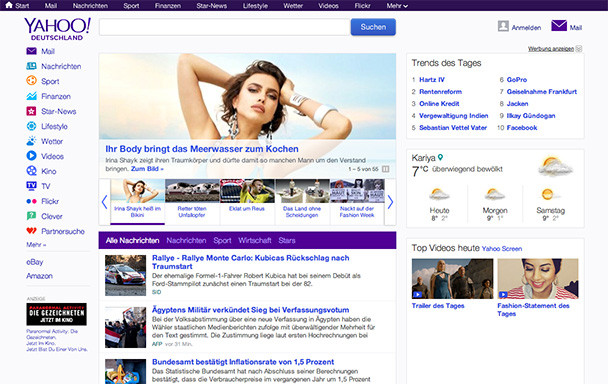
Task: Open the Partnersuche hearts icon
Action: click(31, 231)
